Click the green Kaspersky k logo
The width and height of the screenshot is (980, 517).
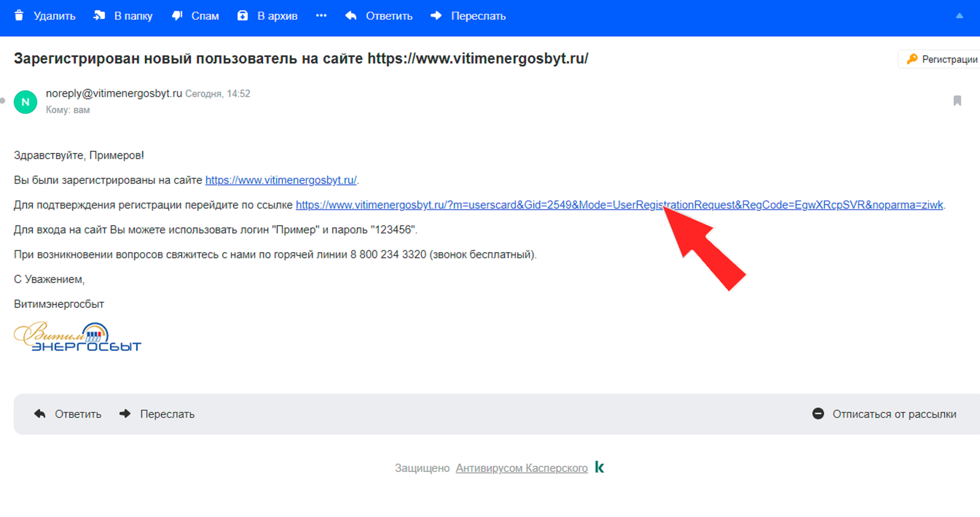pyautogui.click(x=599, y=467)
